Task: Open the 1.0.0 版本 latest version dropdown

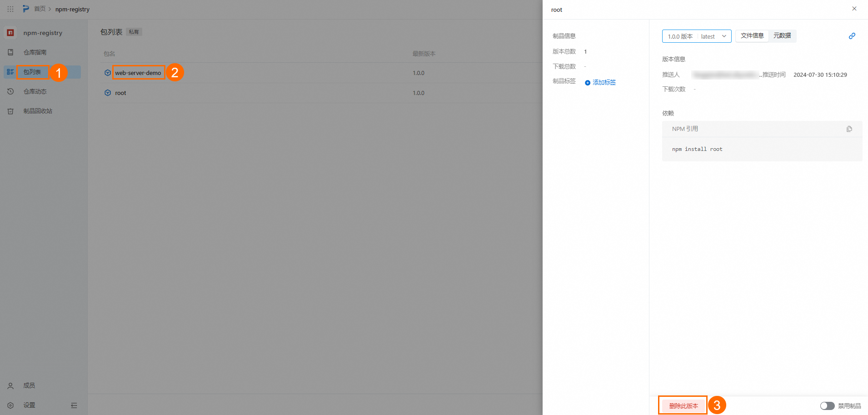Action: [697, 36]
